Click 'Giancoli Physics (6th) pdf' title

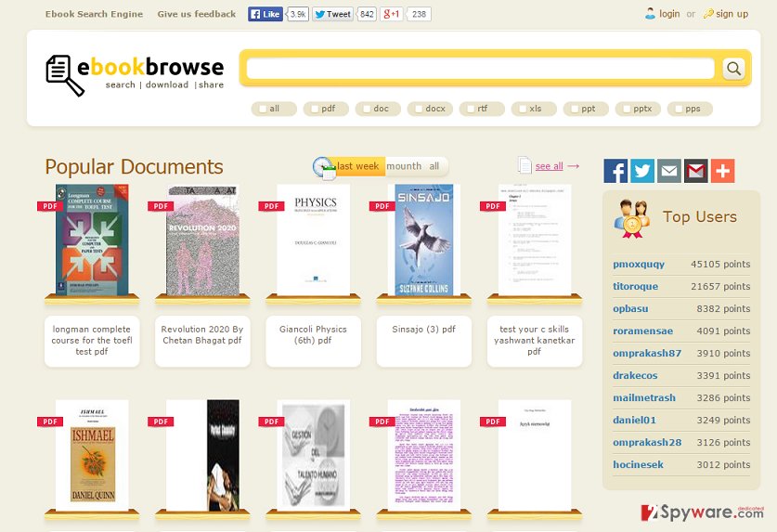click(313, 334)
